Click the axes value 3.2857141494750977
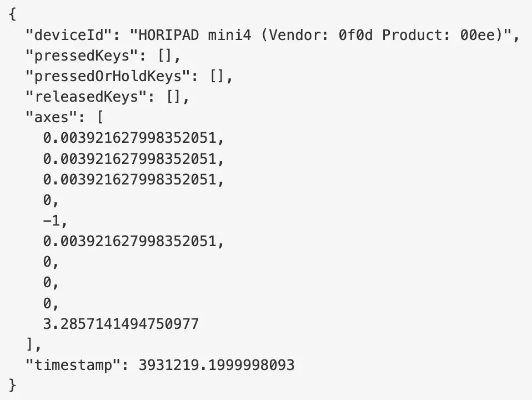 point(121,324)
